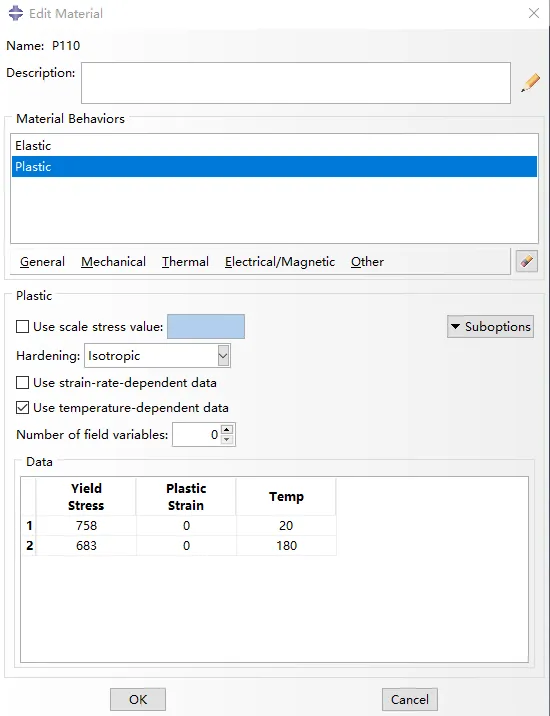Viewport: 550px width, 716px height.
Task: Enable Use scale stress value checkbox
Action: coord(22,326)
